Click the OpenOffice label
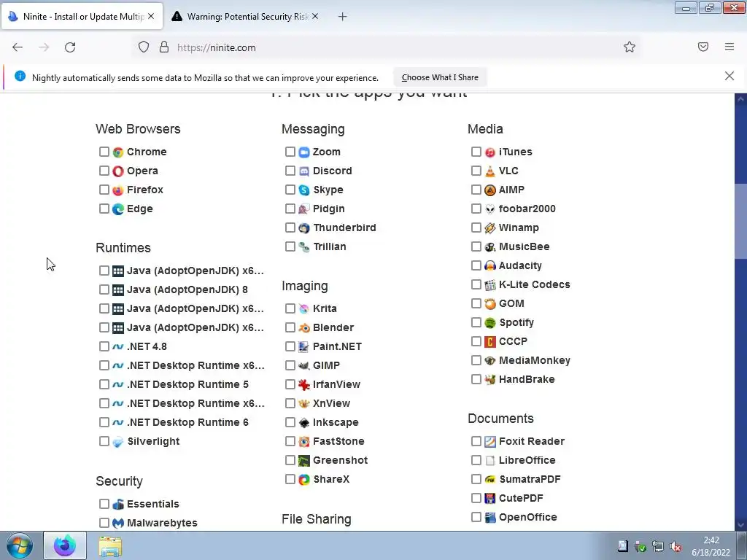747x560 pixels. tap(528, 518)
